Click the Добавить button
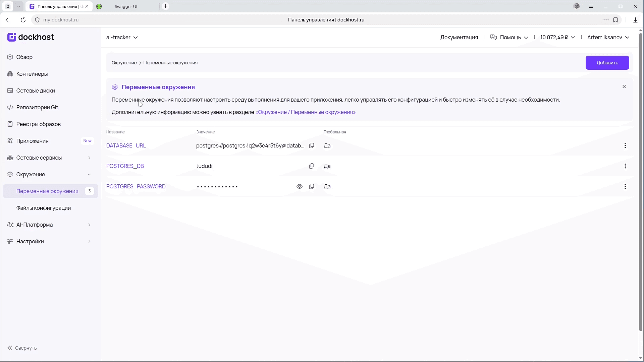Image resolution: width=644 pixels, height=362 pixels. coord(607,63)
